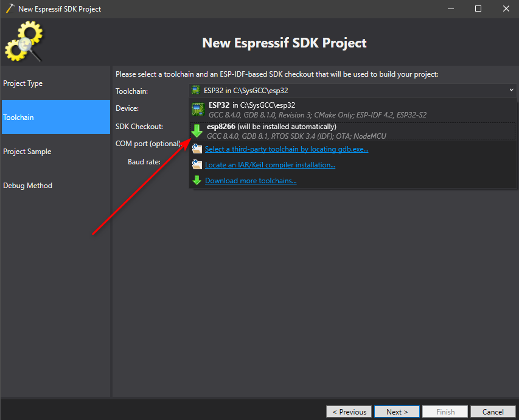Click the 'Baud rate:' label

click(x=144, y=162)
